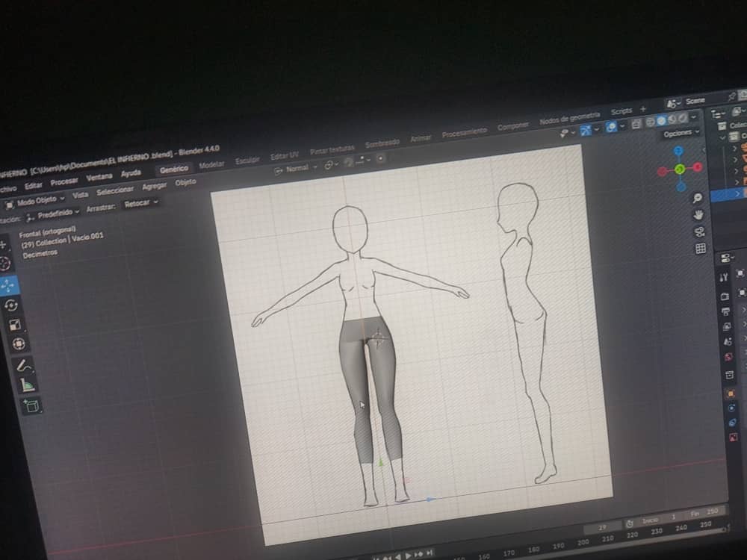This screenshot has height=560, width=747.
Task: Open the Procesar menu
Action: click(x=63, y=181)
